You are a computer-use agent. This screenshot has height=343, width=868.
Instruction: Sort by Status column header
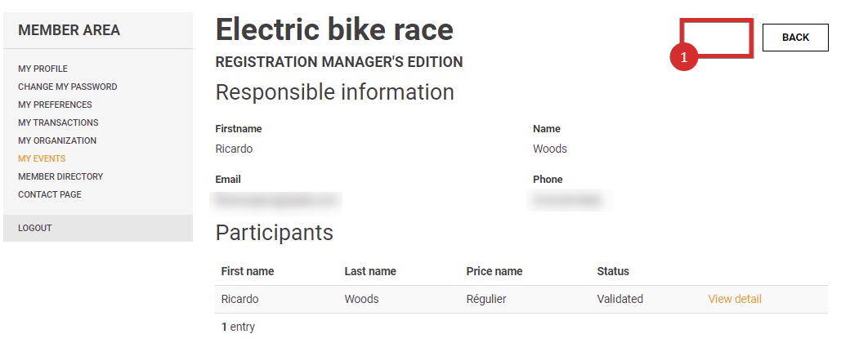point(613,272)
